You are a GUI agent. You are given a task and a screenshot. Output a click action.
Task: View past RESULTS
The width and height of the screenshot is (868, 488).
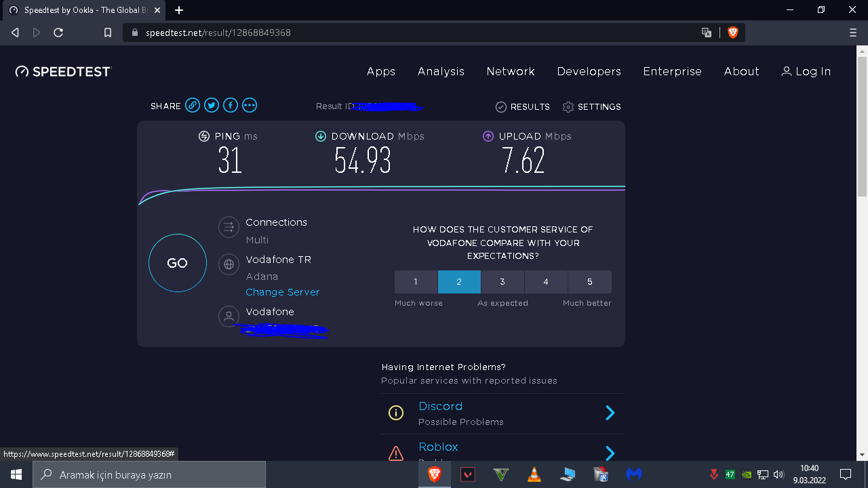point(523,106)
